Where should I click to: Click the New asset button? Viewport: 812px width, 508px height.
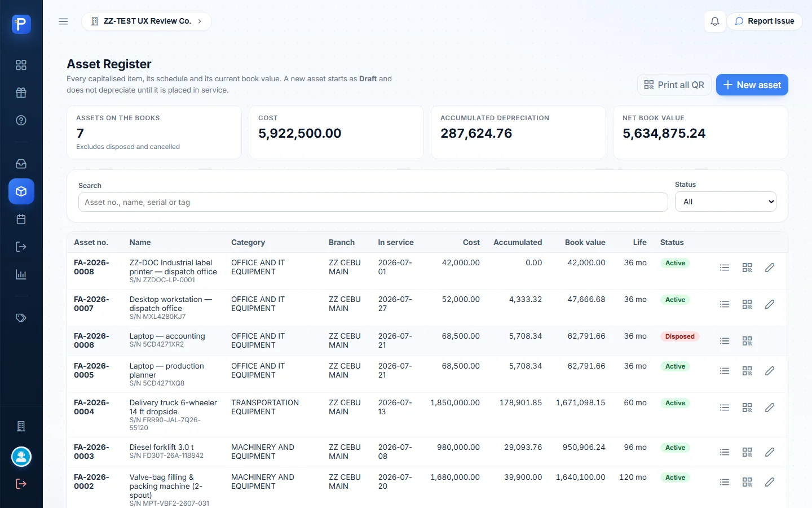point(752,85)
